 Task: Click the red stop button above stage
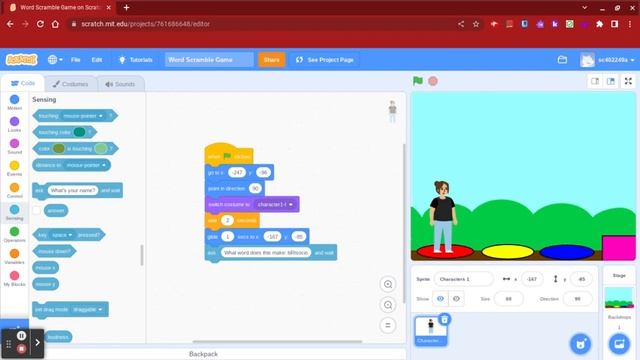pyautogui.click(x=433, y=81)
